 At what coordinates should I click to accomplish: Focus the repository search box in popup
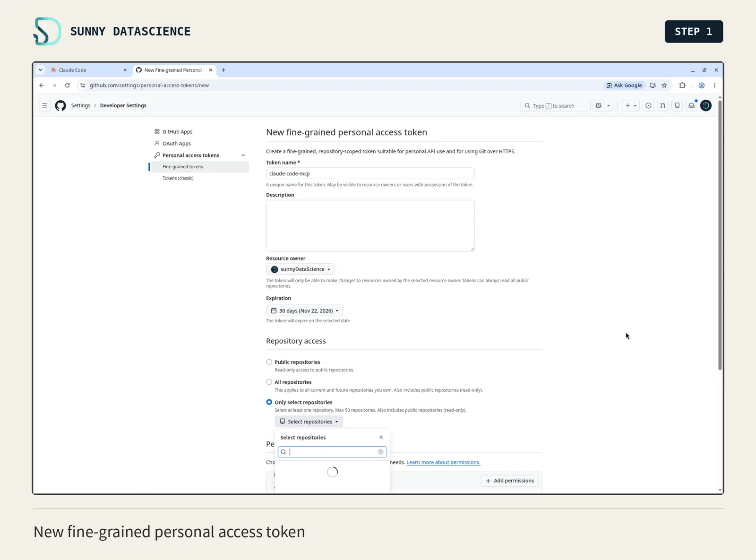332,452
